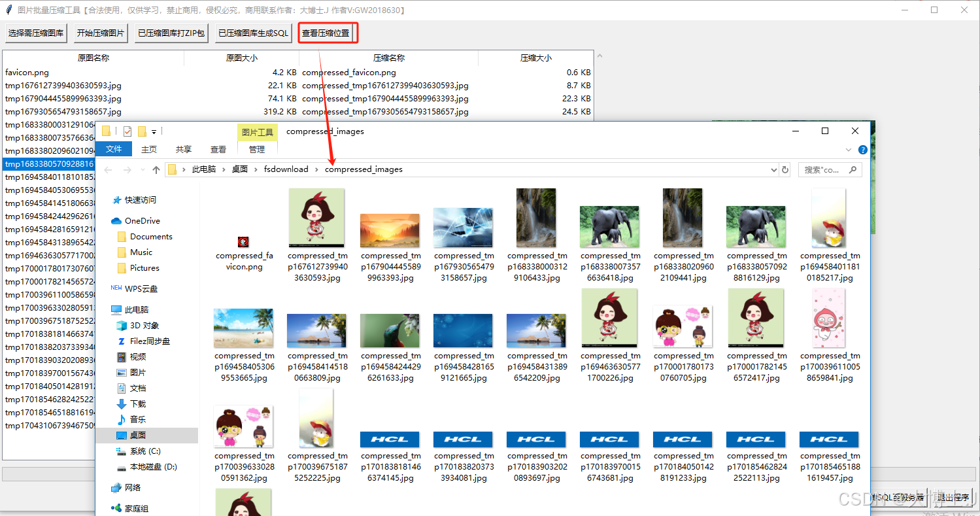
Task: Open the 管理 ribbon tab
Action: click(257, 149)
